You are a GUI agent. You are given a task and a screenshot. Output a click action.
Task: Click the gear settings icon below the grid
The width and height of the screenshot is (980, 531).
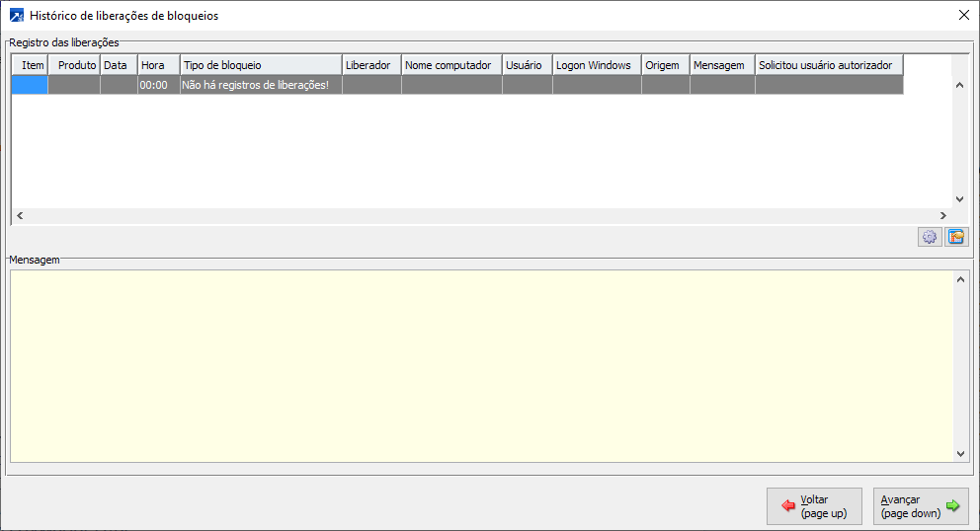(930, 237)
